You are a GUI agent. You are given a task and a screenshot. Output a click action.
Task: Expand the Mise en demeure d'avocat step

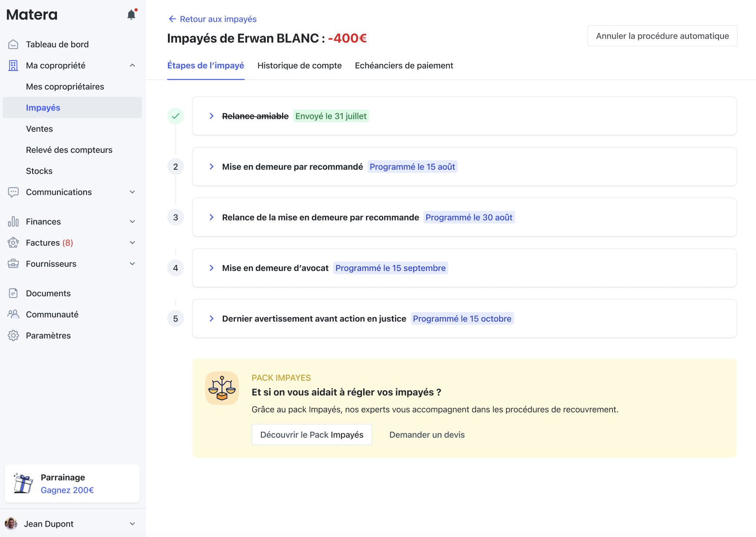(211, 268)
